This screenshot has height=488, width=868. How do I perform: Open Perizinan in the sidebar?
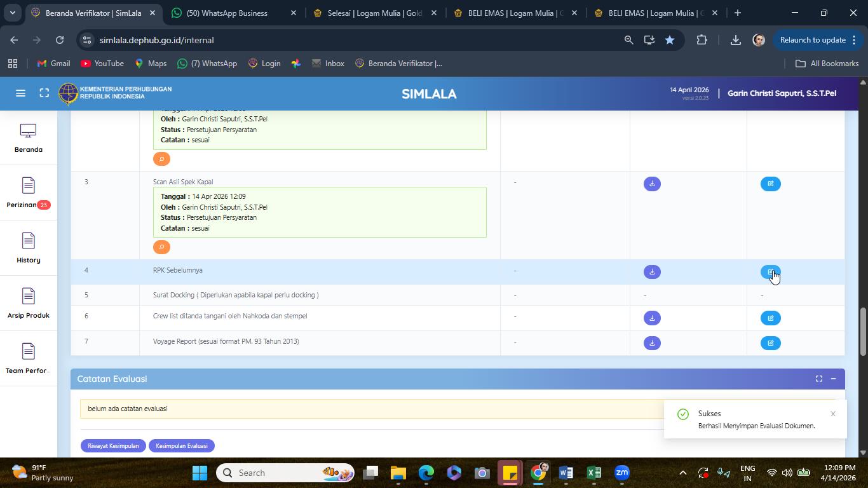click(x=28, y=194)
